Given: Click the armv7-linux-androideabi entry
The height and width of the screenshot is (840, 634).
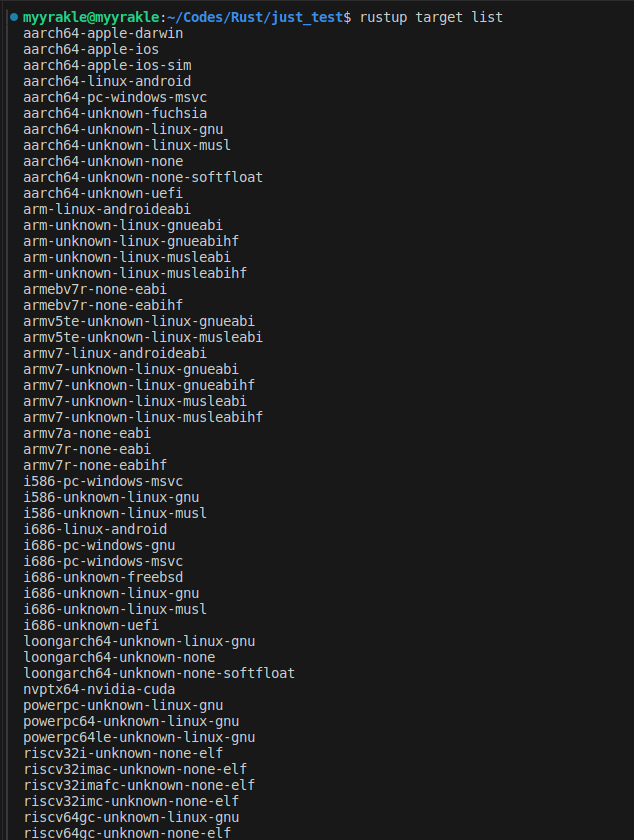Looking at the screenshot, I should (x=115, y=354).
